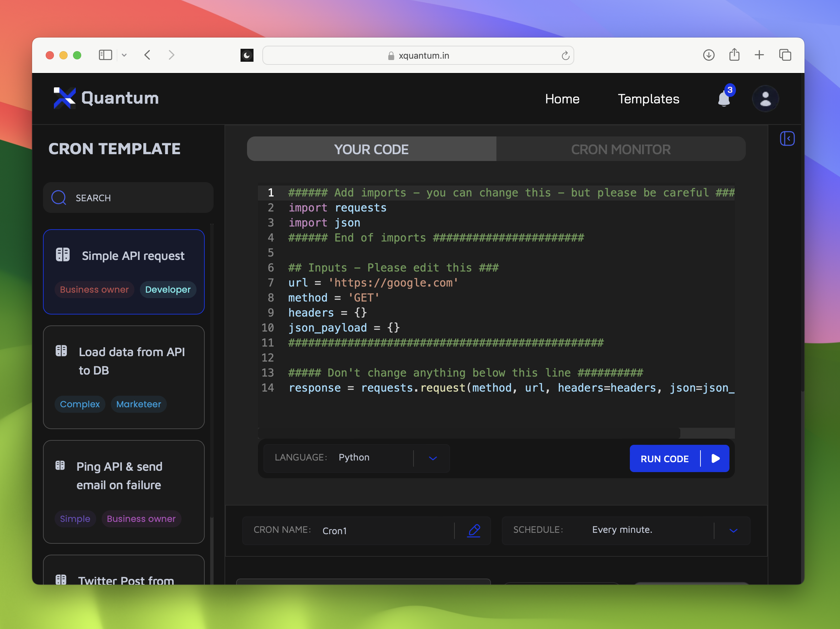Click the pencil edit cron name icon
This screenshot has width=840, height=629.
pyautogui.click(x=474, y=530)
